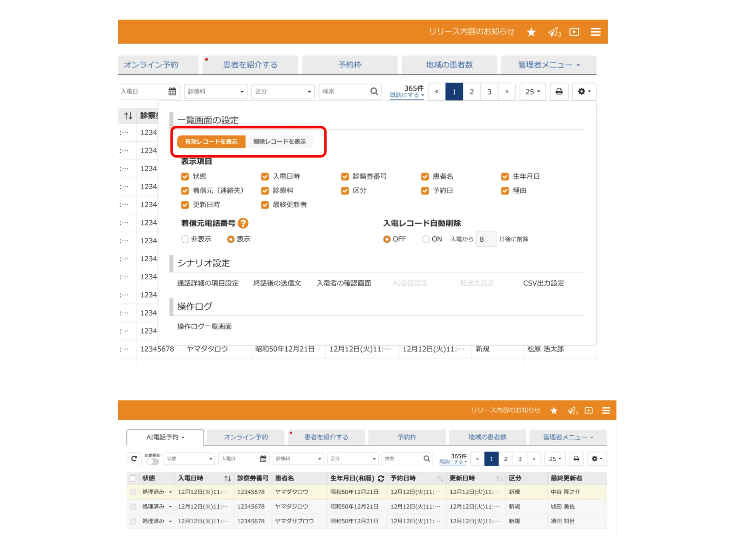Click the days number input for auto delete
Screen dimensions: 747x560
click(x=486, y=239)
